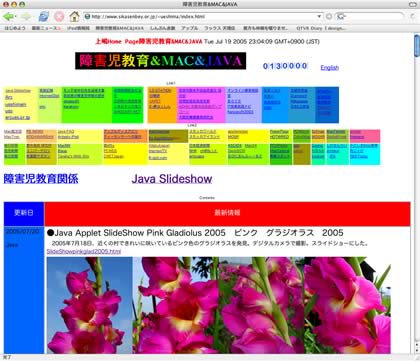Open the 障害児教育&MAC&JAVA bookmark
This screenshot has height=361, width=420.
click(x=120, y=28)
